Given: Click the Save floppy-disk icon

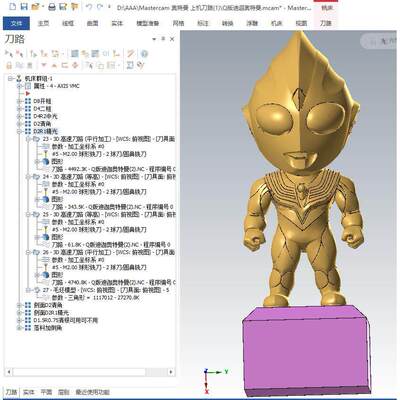Looking at the screenshot, I should pos(24,7).
